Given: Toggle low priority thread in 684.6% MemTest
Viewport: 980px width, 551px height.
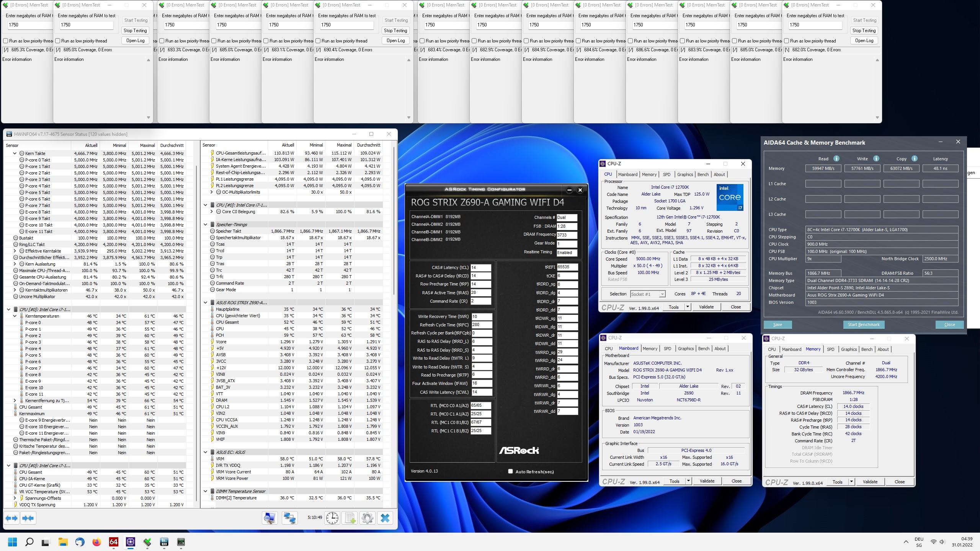Looking at the screenshot, I should click(578, 41).
